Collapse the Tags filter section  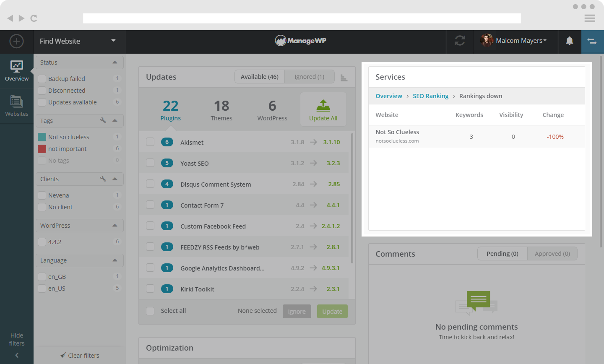point(115,121)
